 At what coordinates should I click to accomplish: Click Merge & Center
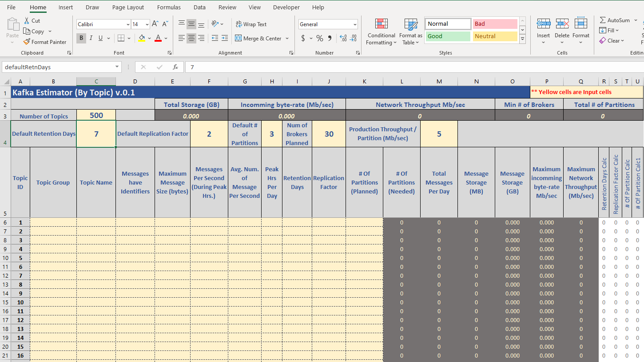click(258, 39)
